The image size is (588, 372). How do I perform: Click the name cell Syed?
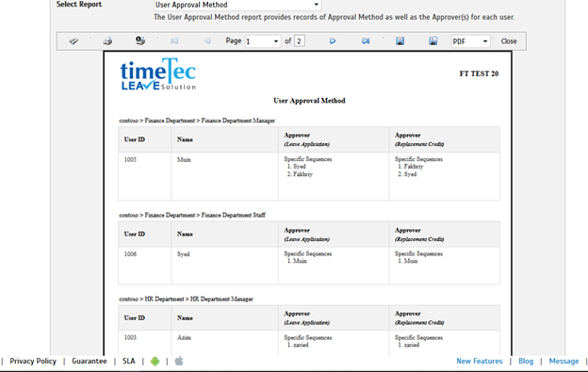184,254
